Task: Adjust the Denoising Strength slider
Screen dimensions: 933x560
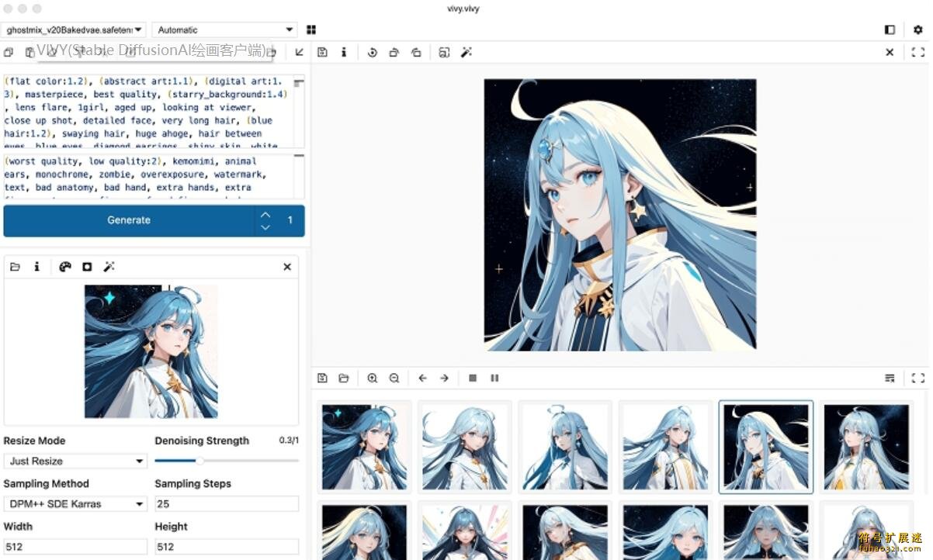Action: (x=227, y=461)
